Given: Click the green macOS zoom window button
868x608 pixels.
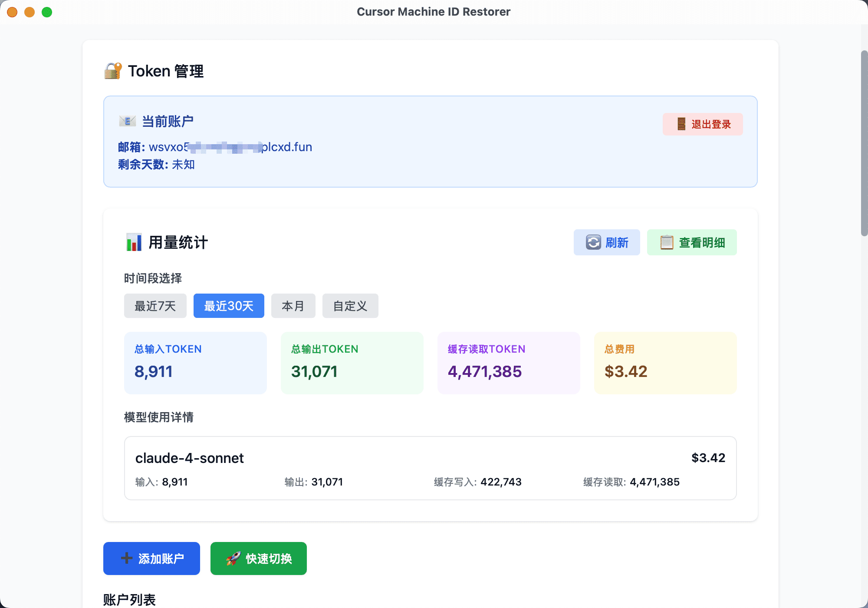Looking at the screenshot, I should 47,12.
